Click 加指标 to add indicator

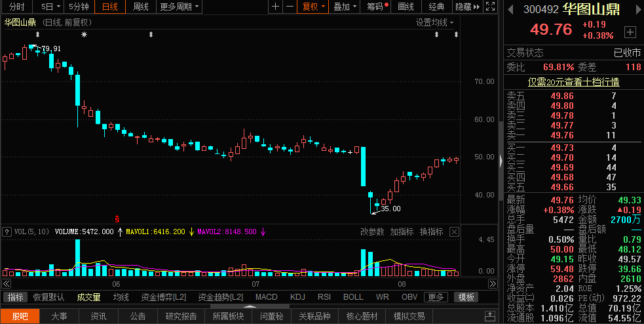(402, 232)
